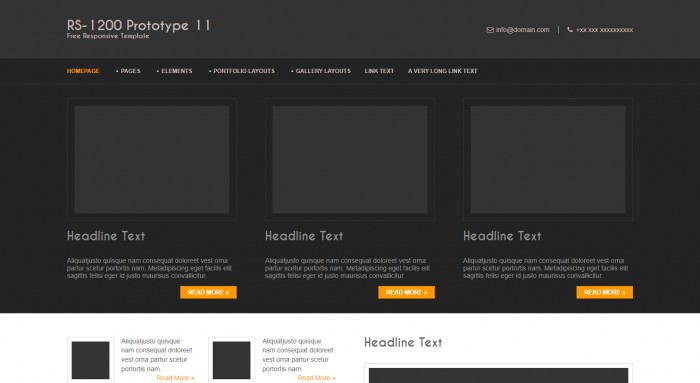The width and height of the screenshot is (700, 383).
Task: Expand the Elements dropdown menu
Action: 175,71
